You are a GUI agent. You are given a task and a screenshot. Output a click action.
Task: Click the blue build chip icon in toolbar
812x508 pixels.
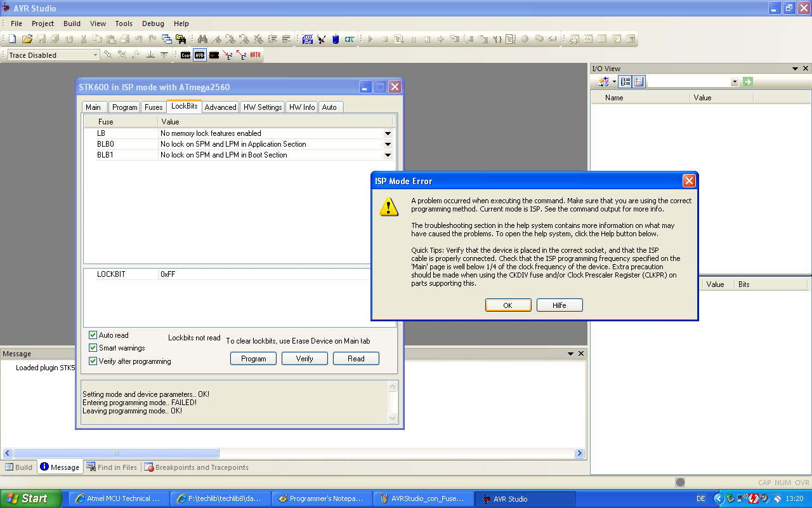tap(308, 39)
